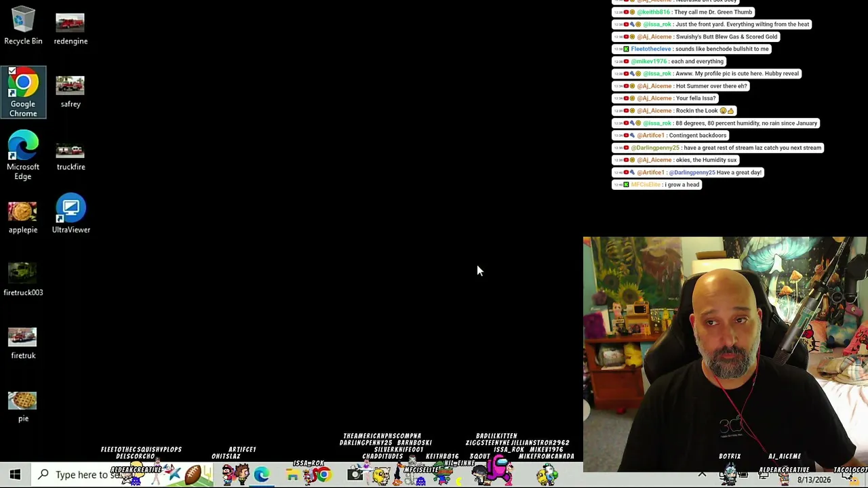This screenshot has height=488, width=868.
Task: Untick the checkbox on the Google Chrome shortcut
Action: coord(12,71)
